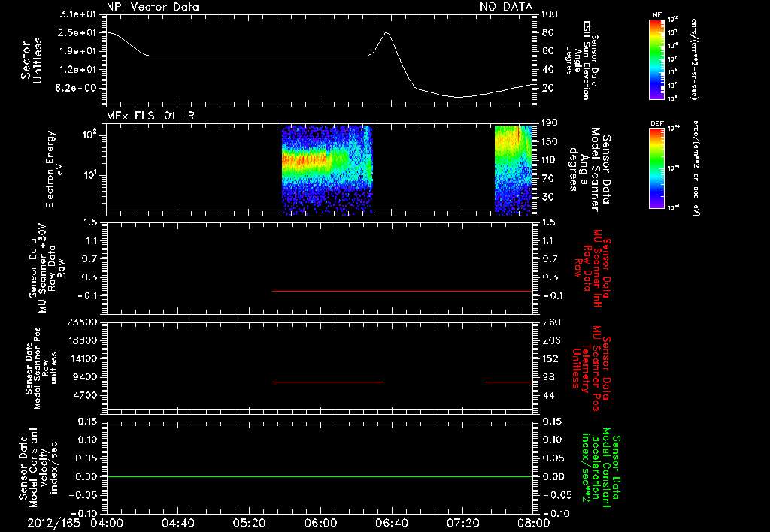Screen dimensions: 770x532
Task: Click the green "Model Constant acceleration" label
Action: click(x=601, y=467)
